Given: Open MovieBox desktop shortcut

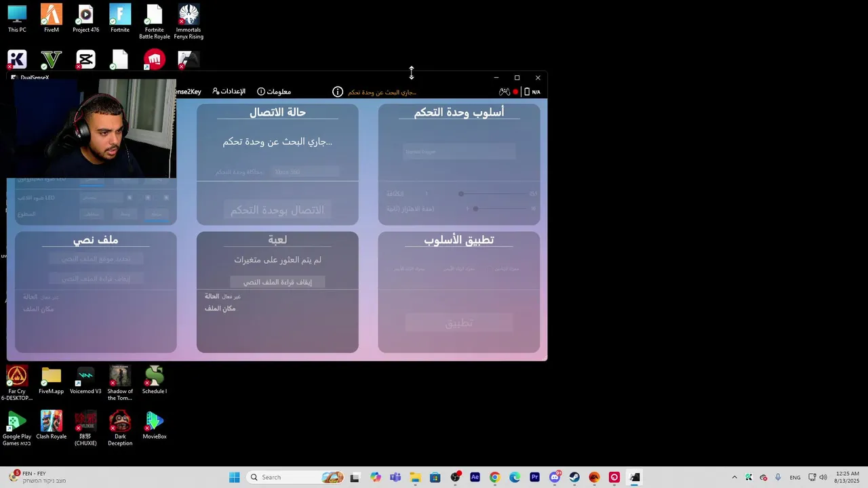Looking at the screenshot, I should 155,425.
